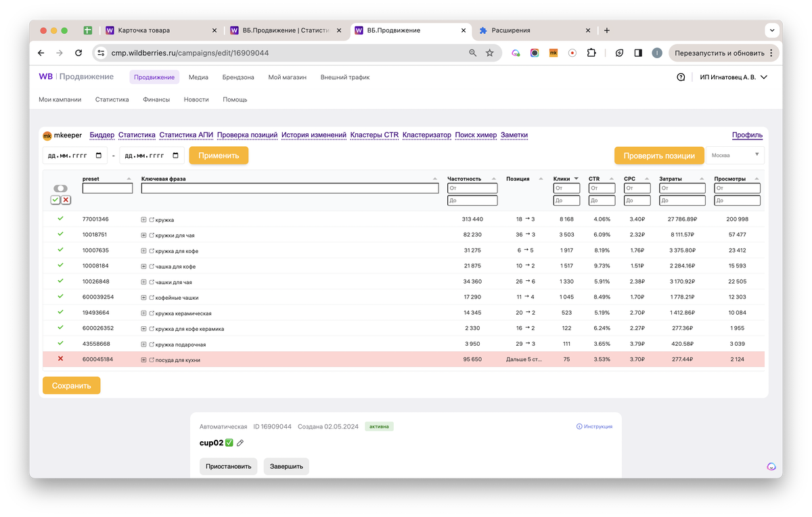
Task: Open the colorful circle extension icon
Action: click(535, 53)
